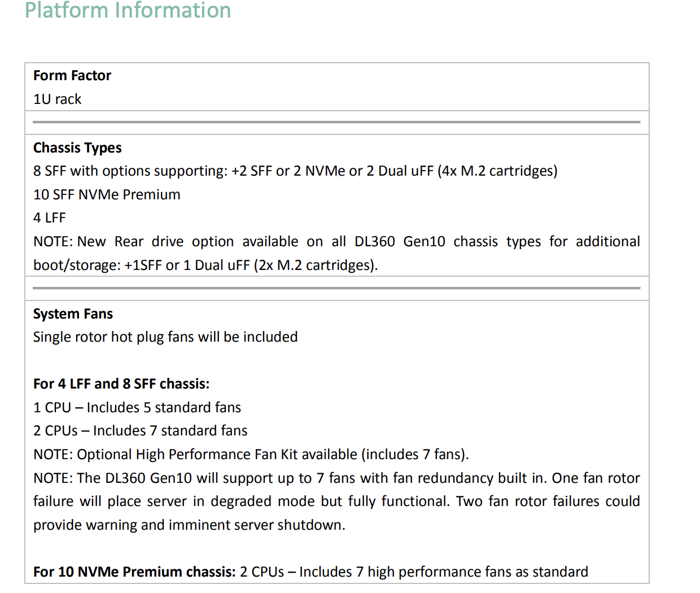
Task: Click the degraded mode but fully functional line
Action: [x=336, y=502]
